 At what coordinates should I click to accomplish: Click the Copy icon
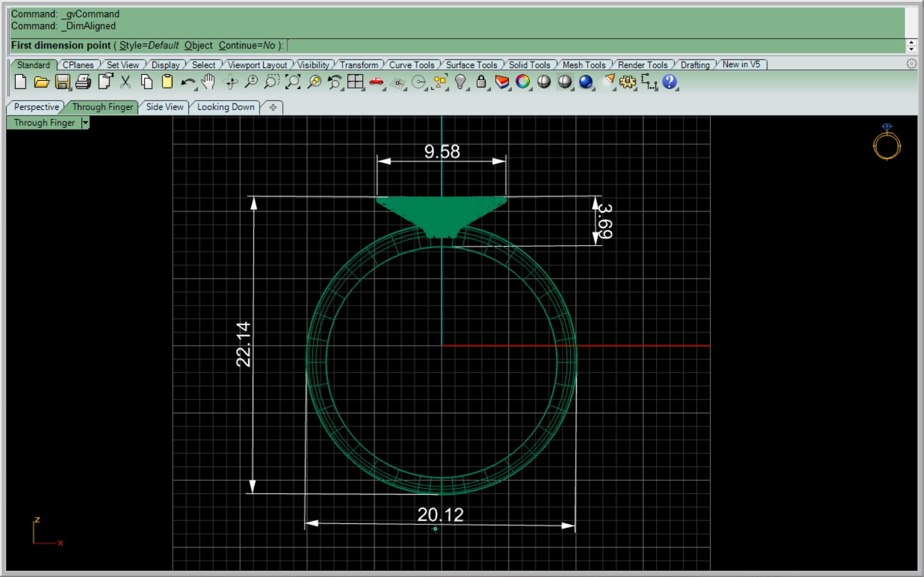pos(147,82)
